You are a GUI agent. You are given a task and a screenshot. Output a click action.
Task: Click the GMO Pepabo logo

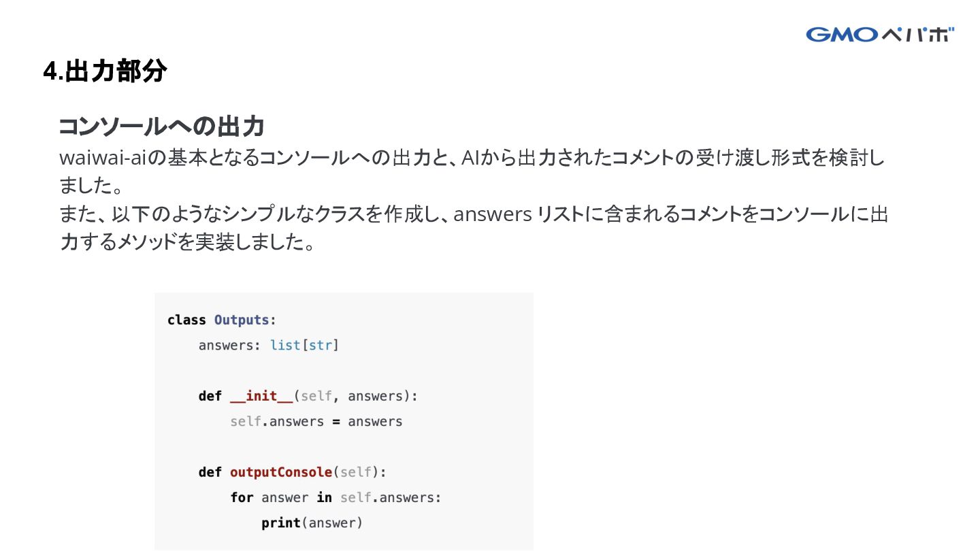880,34
